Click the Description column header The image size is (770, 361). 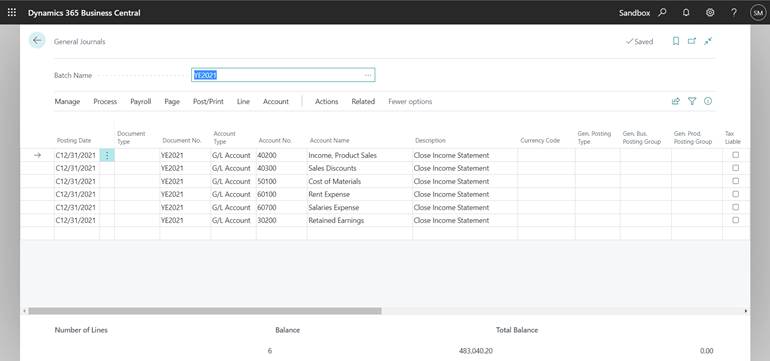[430, 140]
